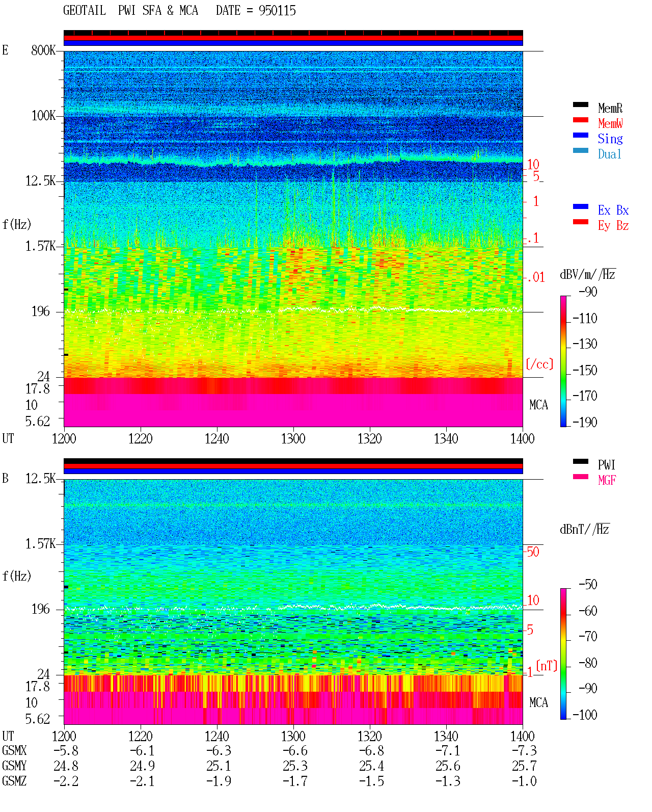Click the red '[/cc]' density label

pos(539,364)
